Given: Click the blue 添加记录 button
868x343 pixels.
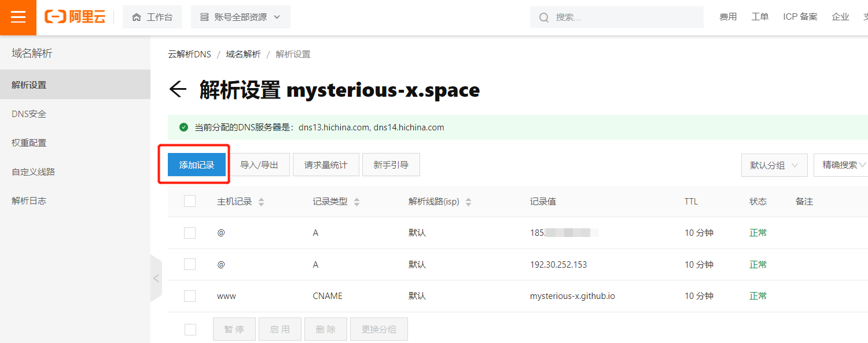Looking at the screenshot, I should point(197,165).
